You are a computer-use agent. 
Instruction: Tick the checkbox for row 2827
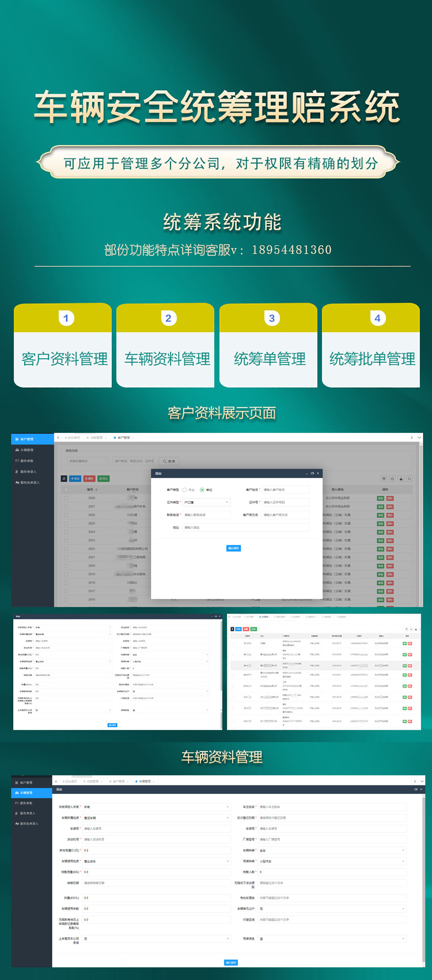pyautogui.click(x=66, y=507)
